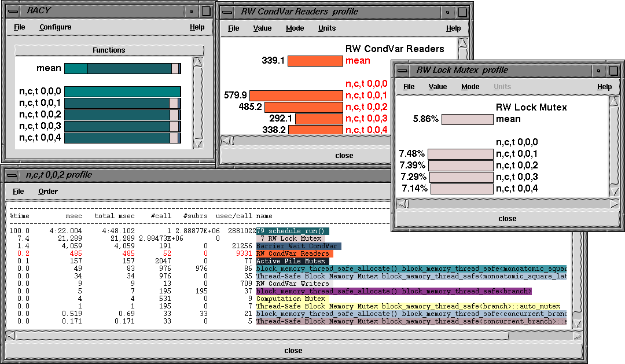This screenshot has height=364, width=625.
Task: Open the RW Lock Mutex window menu icon
Action: 403,70
